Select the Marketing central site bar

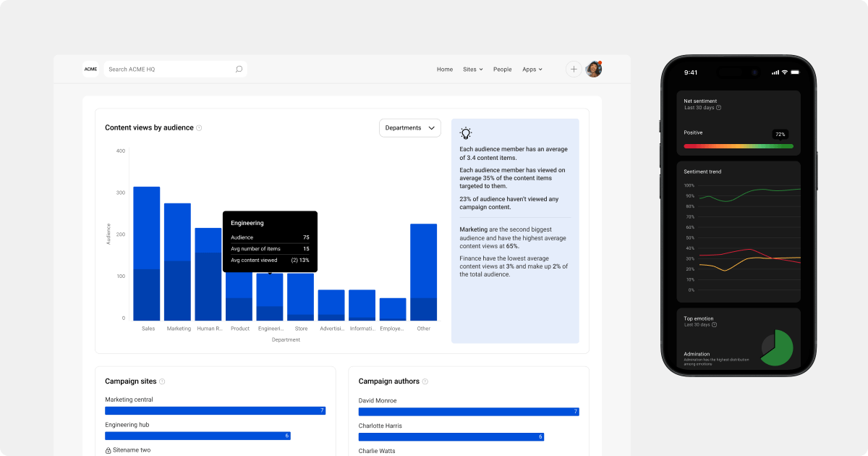click(x=216, y=410)
